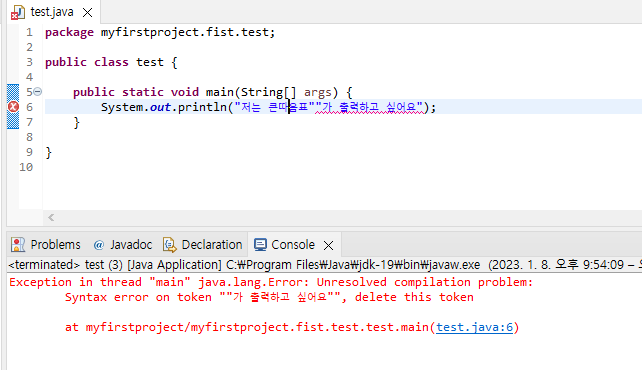This screenshot has width=642, height=370.
Task: Click the 'Exception in thread "main"' console line
Action: [271, 282]
